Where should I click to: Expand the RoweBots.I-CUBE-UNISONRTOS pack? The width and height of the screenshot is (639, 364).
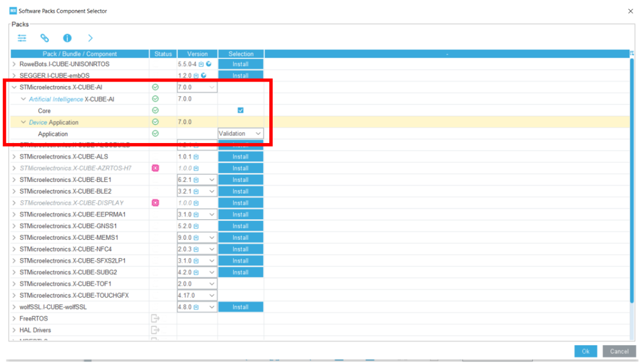pos(14,64)
